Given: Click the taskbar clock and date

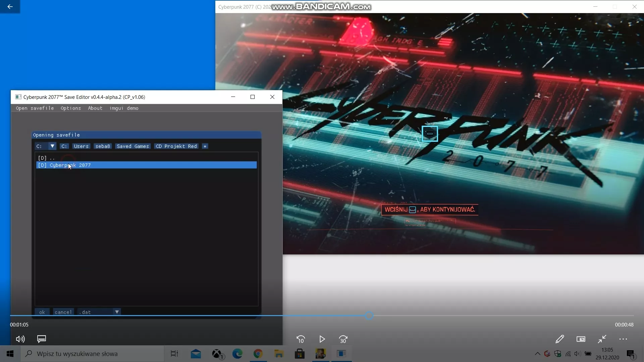Looking at the screenshot, I should coord(607,354).
